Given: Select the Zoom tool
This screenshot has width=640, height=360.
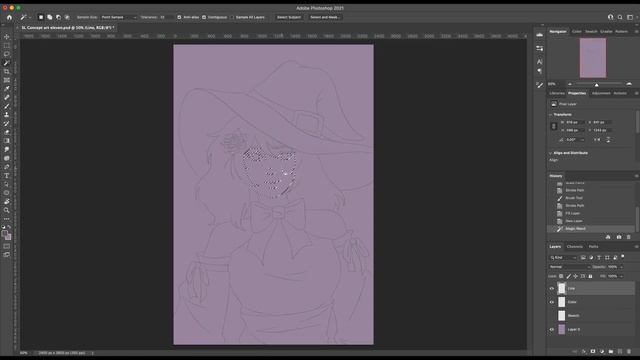Looking at the screenshot, I should coord(7,210).
